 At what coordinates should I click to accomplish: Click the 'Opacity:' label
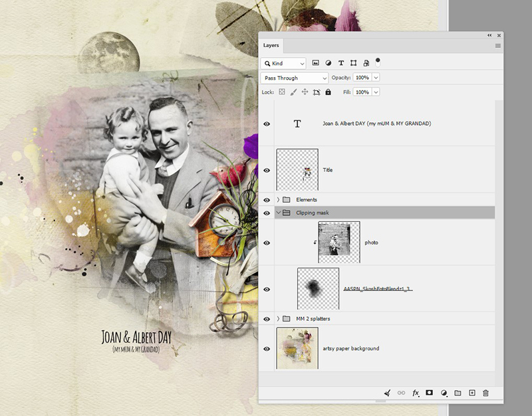point(341,78)
